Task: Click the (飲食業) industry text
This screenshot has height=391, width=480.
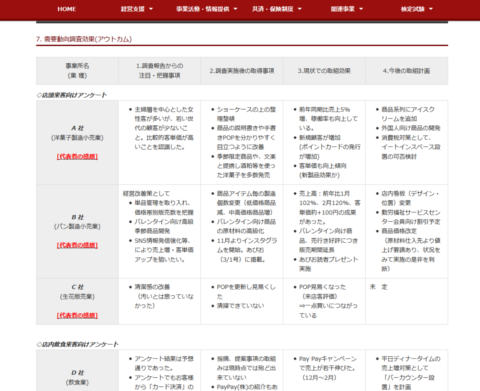Action: (77, 382)
